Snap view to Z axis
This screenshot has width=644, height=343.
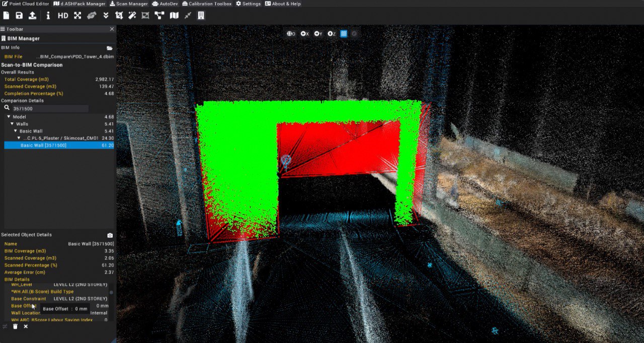click(x=332, y=34)
